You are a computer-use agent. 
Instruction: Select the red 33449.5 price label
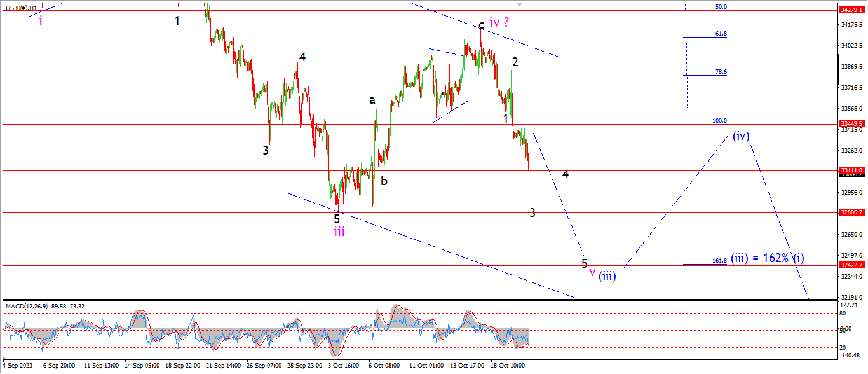(x=851, y=124)
